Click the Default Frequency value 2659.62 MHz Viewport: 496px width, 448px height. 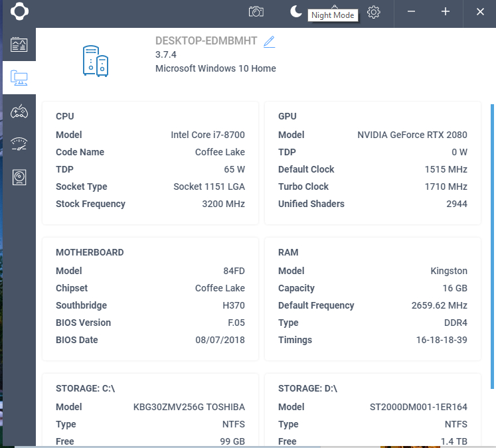[440, 305]
